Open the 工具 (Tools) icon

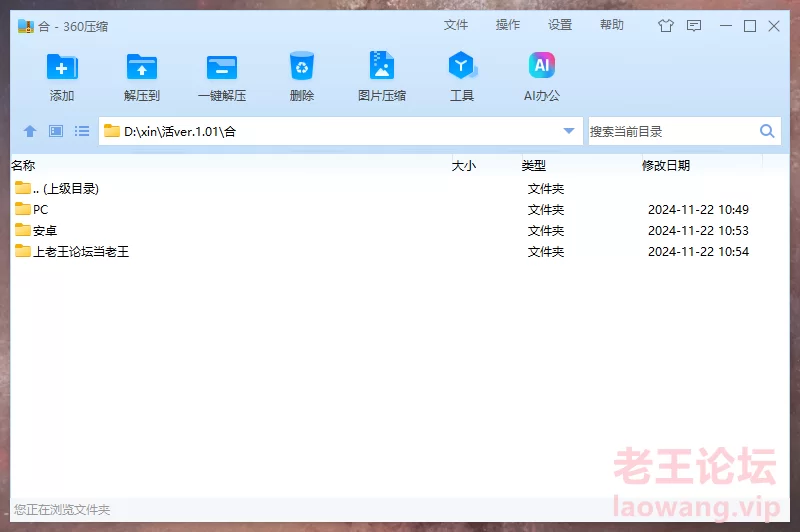[x=461, y=68]
